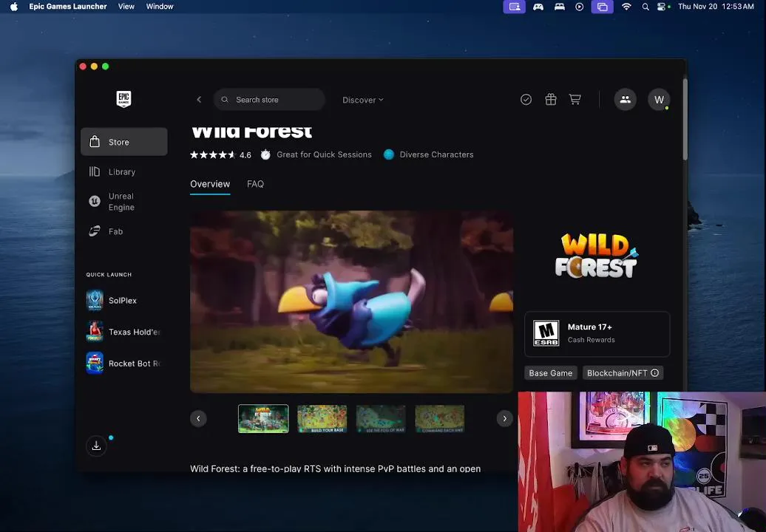
Task: Open macOS Control Center
Action: [663, 7]
